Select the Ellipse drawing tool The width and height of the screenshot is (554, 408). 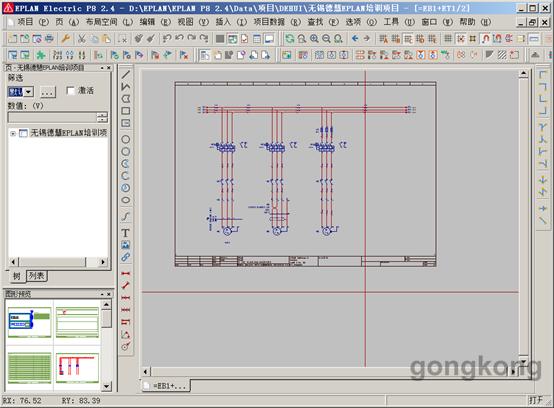(x=126, y=200)
